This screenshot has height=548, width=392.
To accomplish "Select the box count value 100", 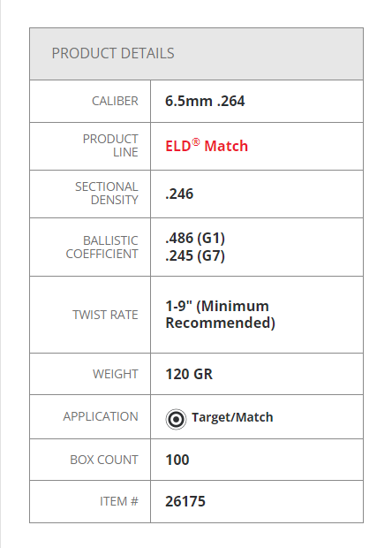I will pyautogui.click(x=177, y=460).
